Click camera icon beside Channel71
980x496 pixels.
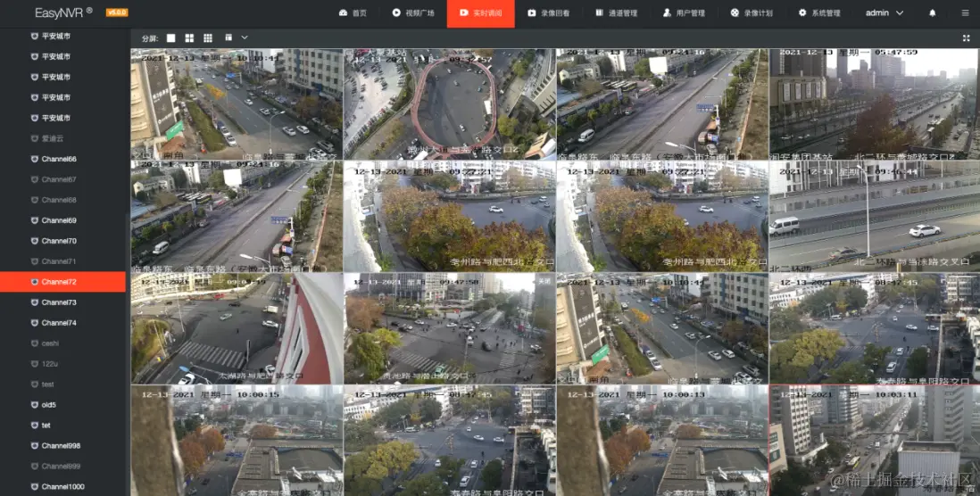point(35,261)
